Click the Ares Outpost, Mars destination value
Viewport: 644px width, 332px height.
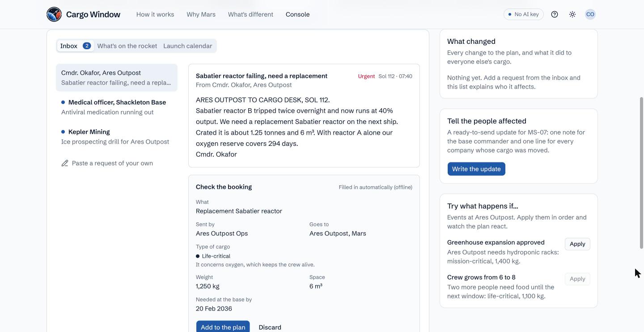click(338, 234)
